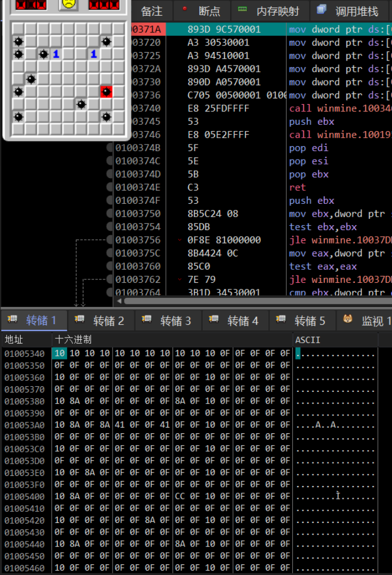The width and height of the screenshot is (392, 575).
Task: Click the disassembly horizontal scrollbar track
Action: 258,301
